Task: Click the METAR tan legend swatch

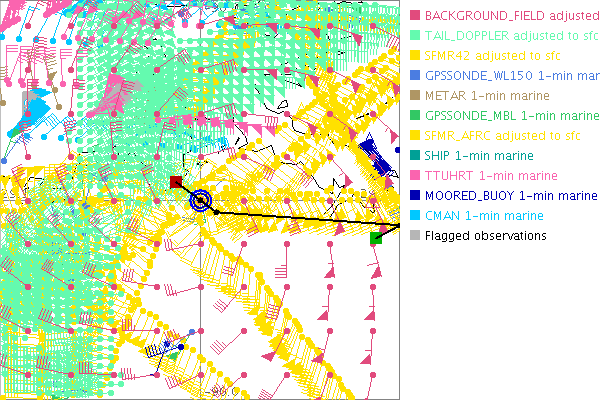Action: tap(415, 96)
